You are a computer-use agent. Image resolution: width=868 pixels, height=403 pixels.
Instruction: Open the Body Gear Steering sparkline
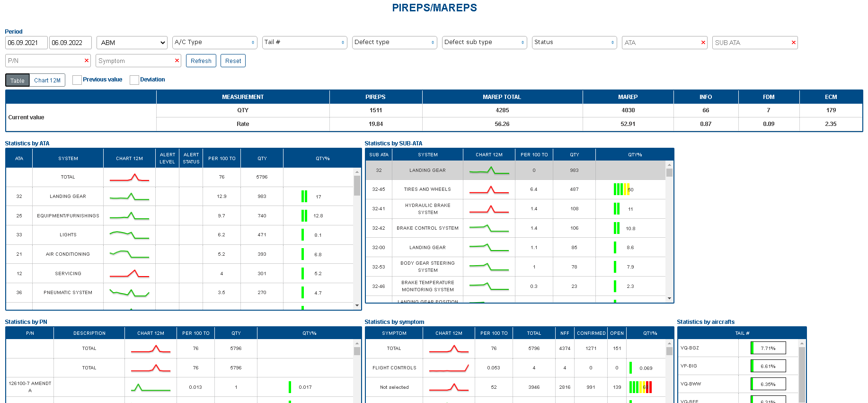489,267
